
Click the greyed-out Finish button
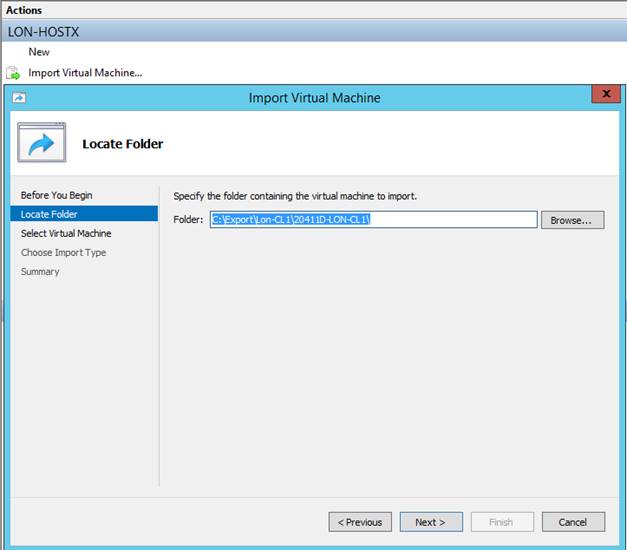click(x=502, y=522)
